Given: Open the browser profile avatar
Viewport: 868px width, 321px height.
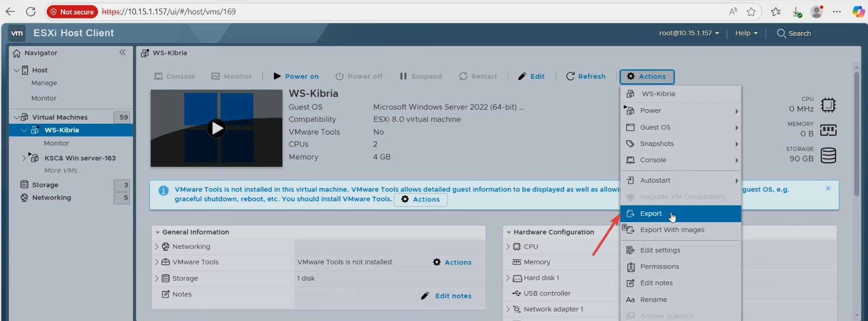Looking at the screenshot, I should 817,11.
